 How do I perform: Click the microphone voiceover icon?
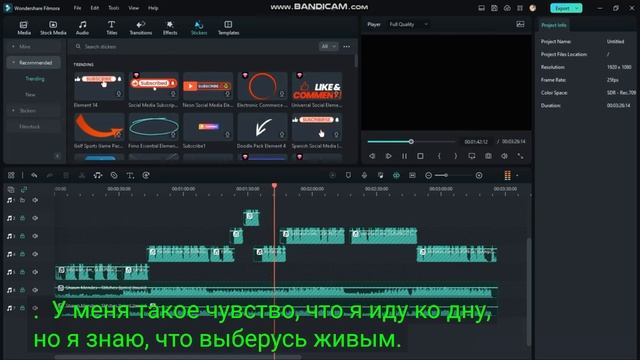coord(364,175)
